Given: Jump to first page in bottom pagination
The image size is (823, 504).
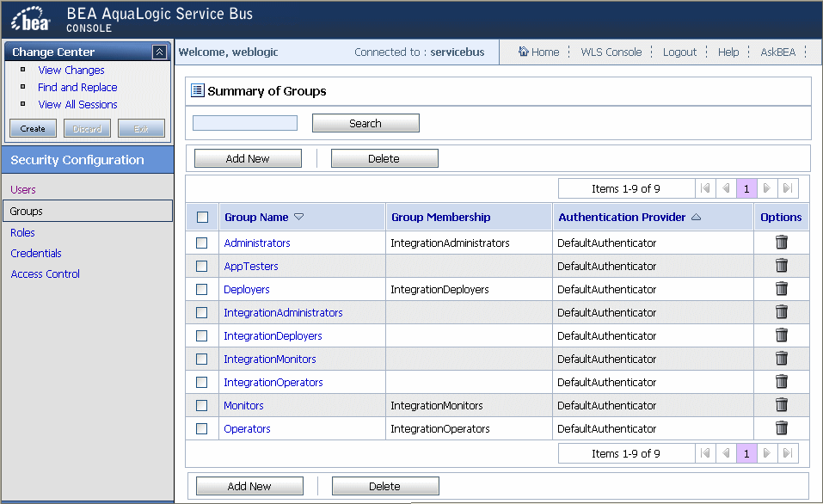Looking at the screenshot, I should (x=705, y=453).
